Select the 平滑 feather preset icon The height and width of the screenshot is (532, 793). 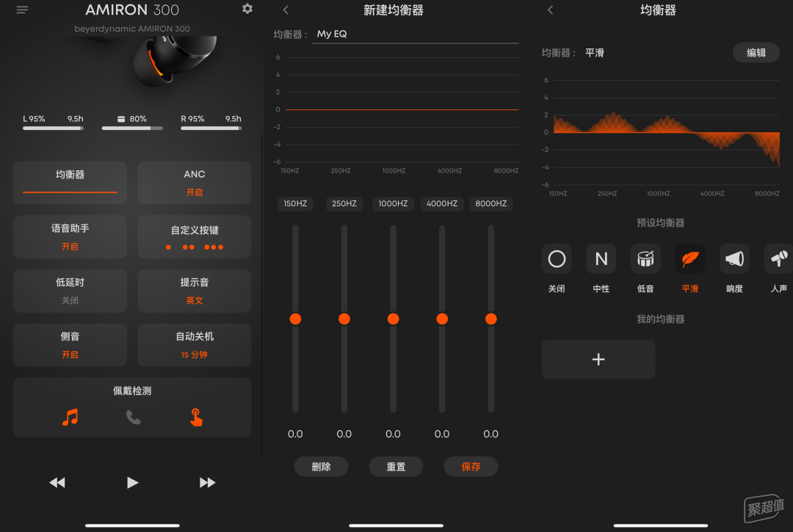pos(689,259)
